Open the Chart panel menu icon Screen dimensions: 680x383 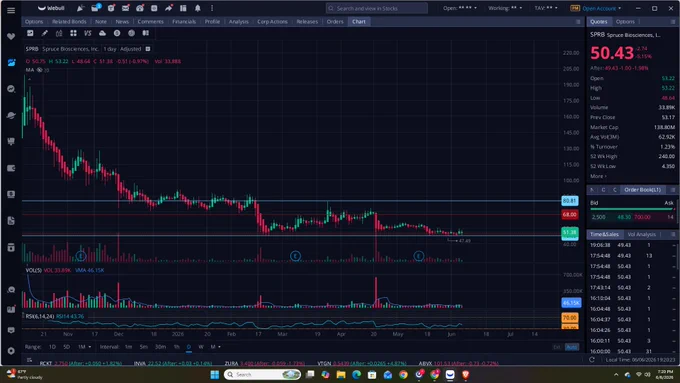[x=578, y=22]
